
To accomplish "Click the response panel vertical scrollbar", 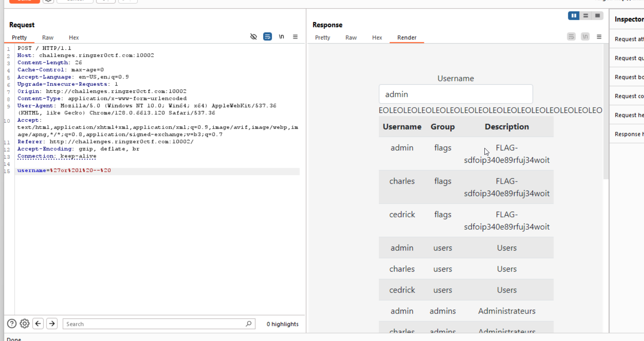I will point(605,112).
